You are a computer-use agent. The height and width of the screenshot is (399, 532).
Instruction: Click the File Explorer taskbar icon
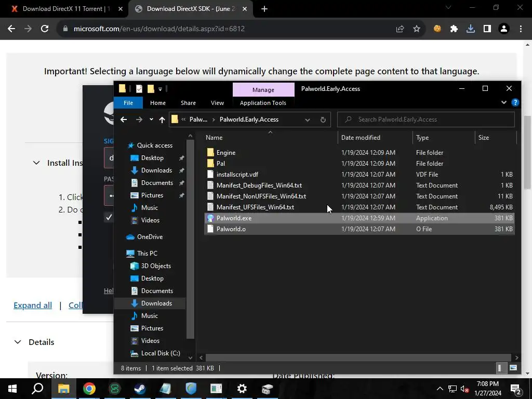63,389
